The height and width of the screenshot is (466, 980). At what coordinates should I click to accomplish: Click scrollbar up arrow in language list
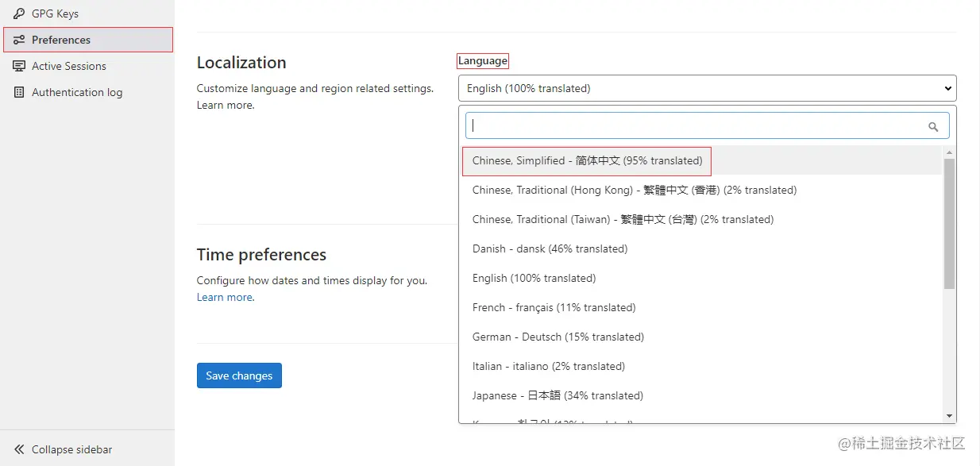tap(949, 152)
